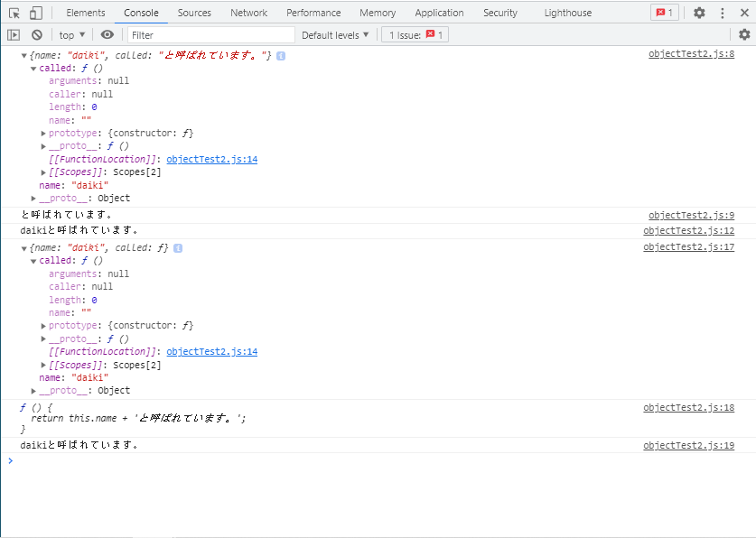Open objectTest2.js:12 source link
Image resolution: width=756 pixels, height=538 pixels.
(688, 231)
